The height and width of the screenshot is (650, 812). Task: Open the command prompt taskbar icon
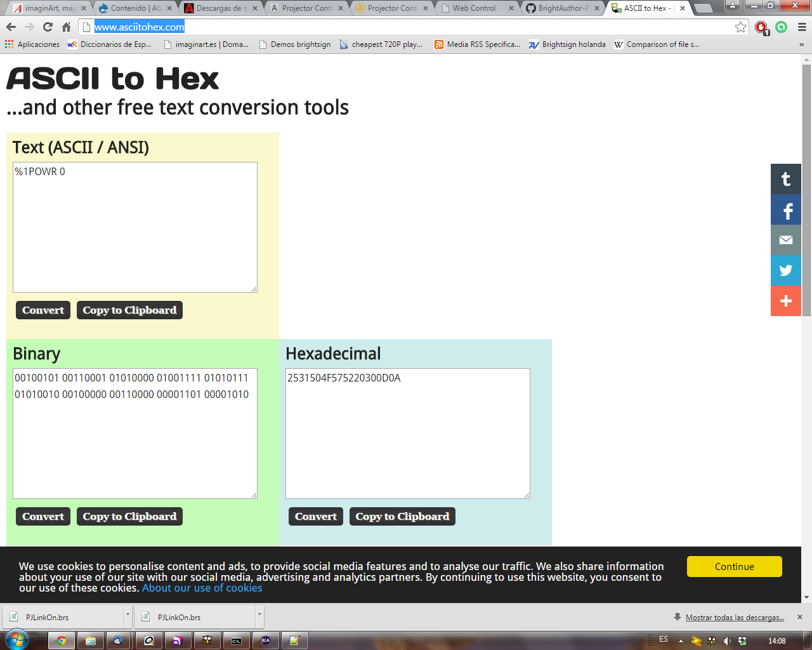click(237, 640)
